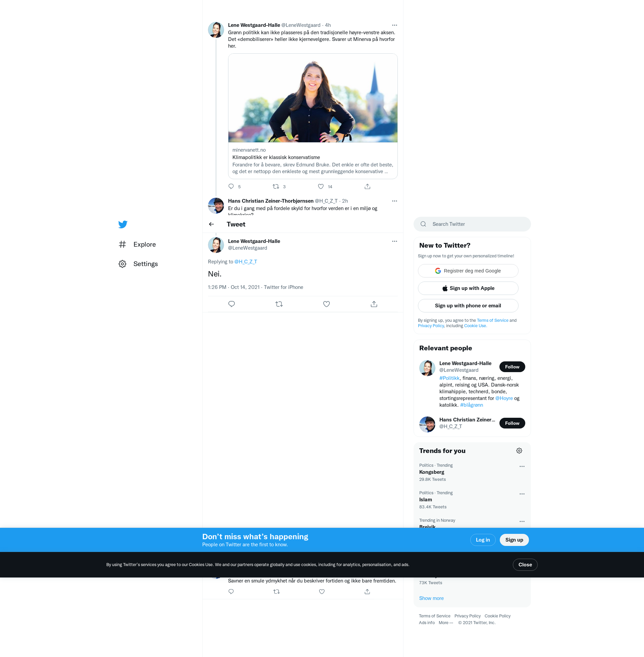Expand the More footer menu
The height and width of the screenshot is (657, 644).
coord(446,622)
